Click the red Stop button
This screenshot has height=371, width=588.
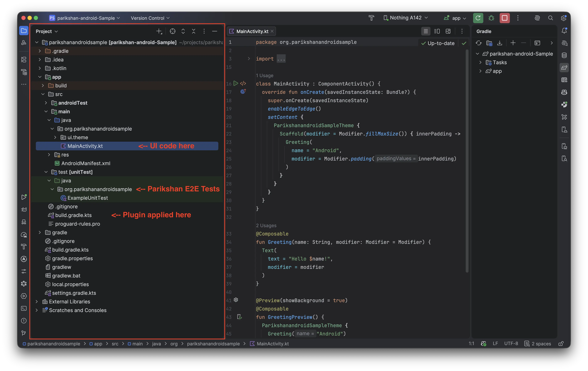[504, 18]
